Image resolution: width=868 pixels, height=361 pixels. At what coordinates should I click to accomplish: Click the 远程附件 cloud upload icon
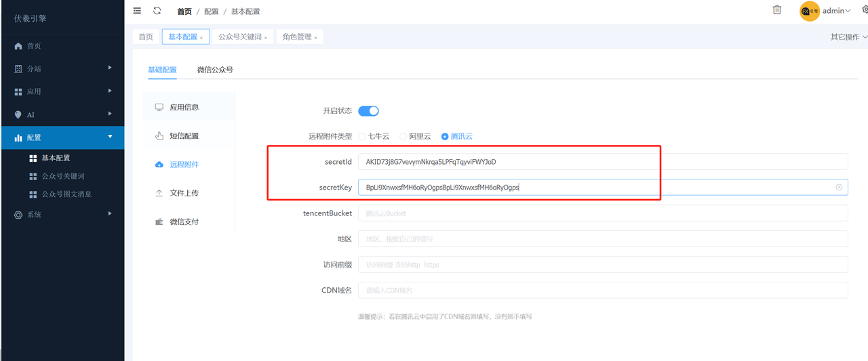point(159,165)
